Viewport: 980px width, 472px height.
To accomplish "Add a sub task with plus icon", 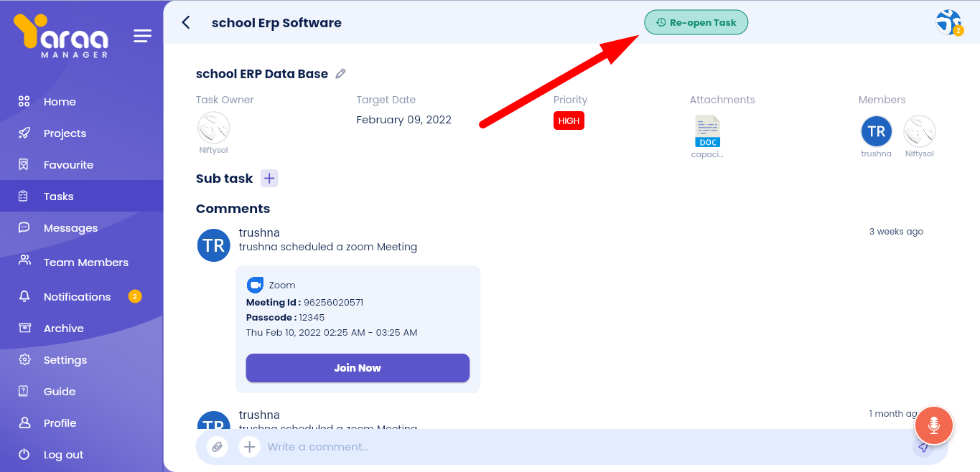I will point(269,179).
